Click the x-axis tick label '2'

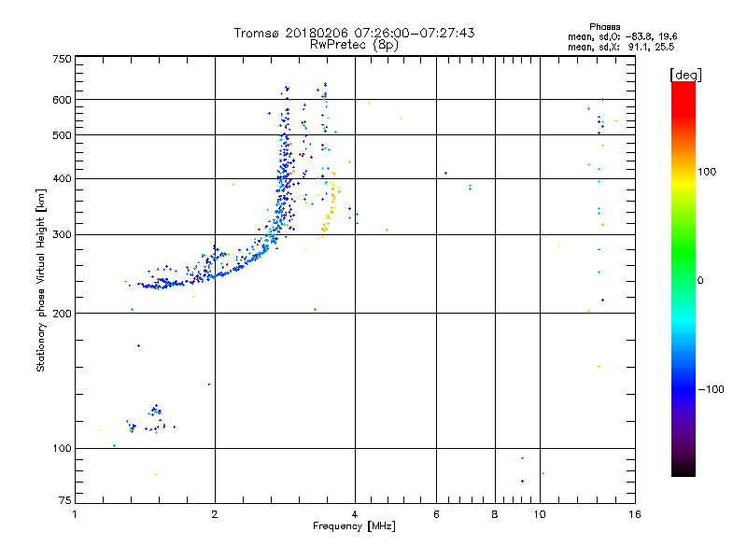click(215, 515)
